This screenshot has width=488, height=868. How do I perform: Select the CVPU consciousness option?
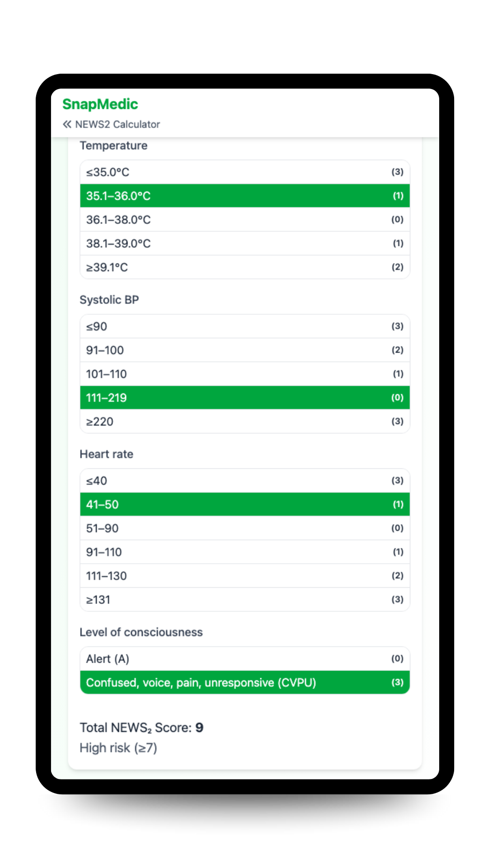[244, 683]
